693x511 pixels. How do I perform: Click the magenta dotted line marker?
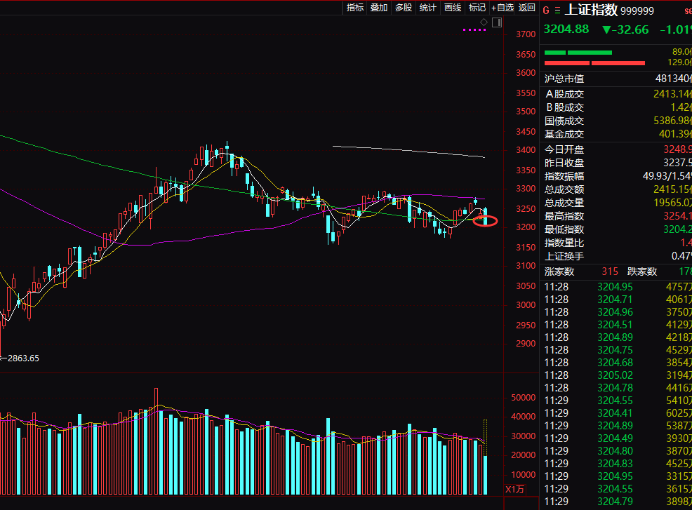pyautogui.click(x=474, y=30)
